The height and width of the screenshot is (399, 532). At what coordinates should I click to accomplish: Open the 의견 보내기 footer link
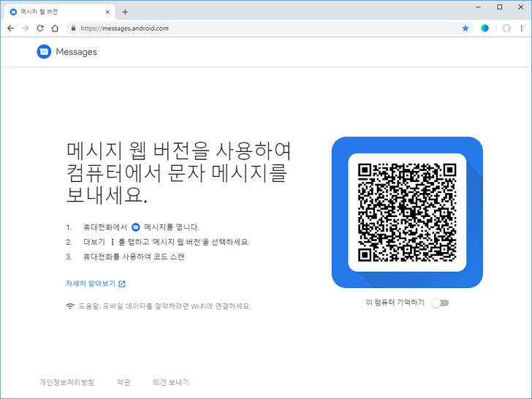click(x=171, y=382)
